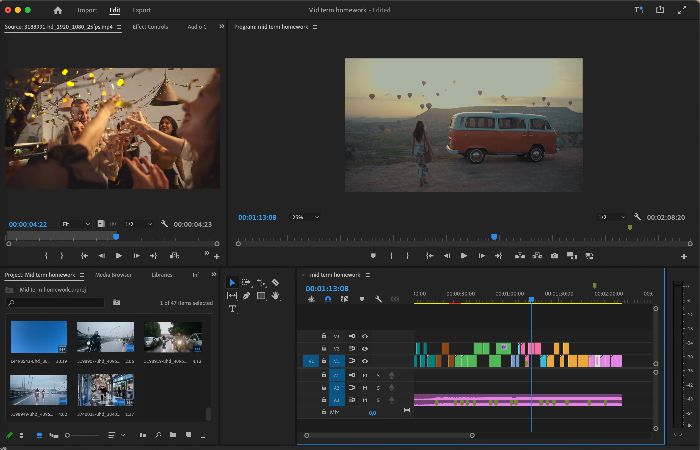Screen dimensions: 700x450
Task: Solo audio track A2
Action: pyautogui.click(x=378, y=388)
